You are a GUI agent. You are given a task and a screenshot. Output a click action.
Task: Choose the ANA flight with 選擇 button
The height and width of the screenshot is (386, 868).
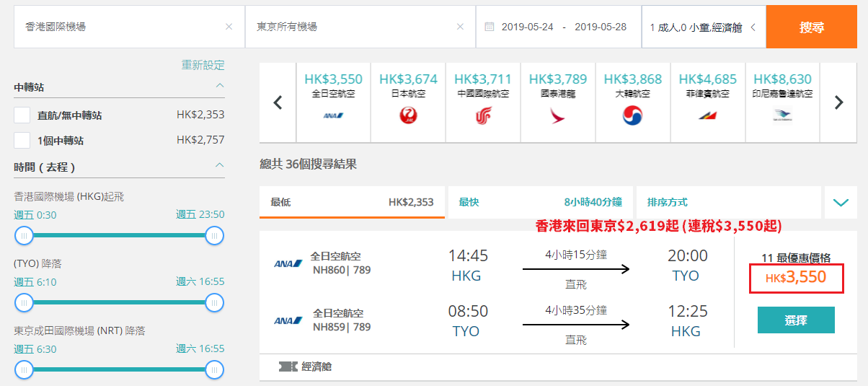[796, 320]
